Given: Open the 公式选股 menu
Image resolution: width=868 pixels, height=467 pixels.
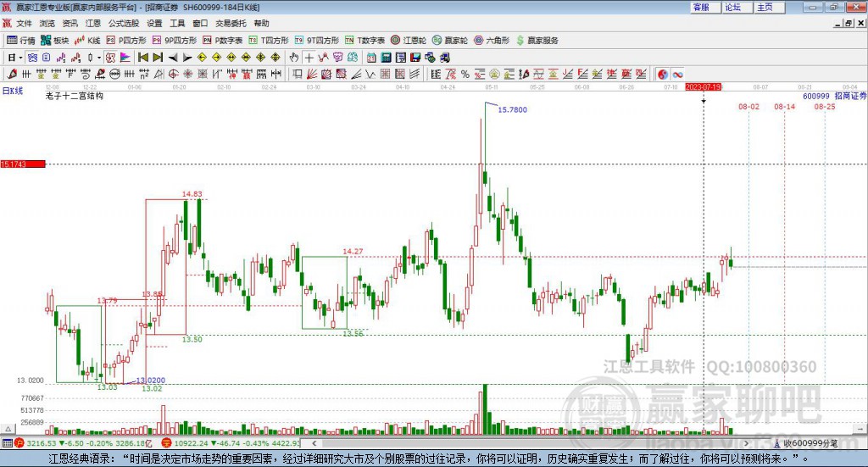Looking at the screenshot, I should [x=124, y=23].
